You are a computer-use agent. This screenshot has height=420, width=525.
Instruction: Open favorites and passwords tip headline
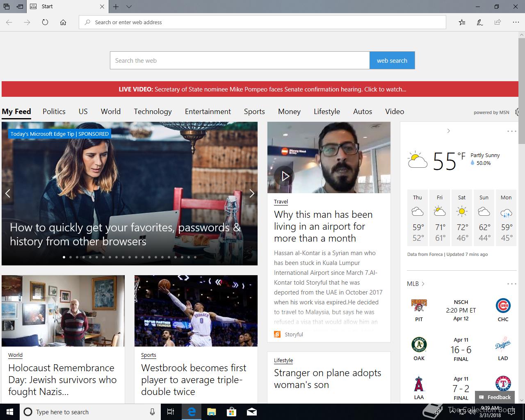(125, 234)
